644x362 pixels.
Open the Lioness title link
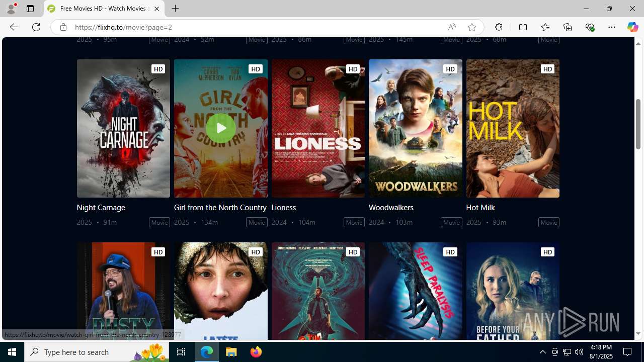pyautogui.click(x=283, y=207)
